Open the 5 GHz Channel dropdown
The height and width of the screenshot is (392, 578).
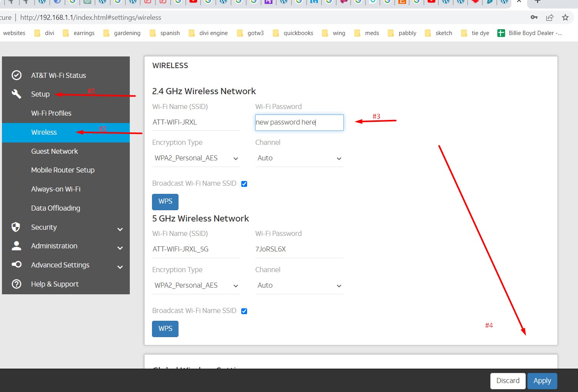(299, 285)
